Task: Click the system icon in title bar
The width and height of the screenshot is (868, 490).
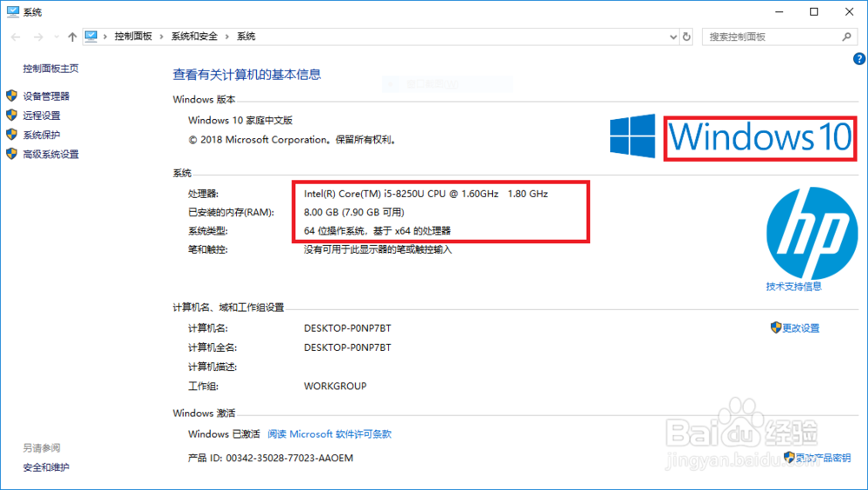Action: point(13,11)
